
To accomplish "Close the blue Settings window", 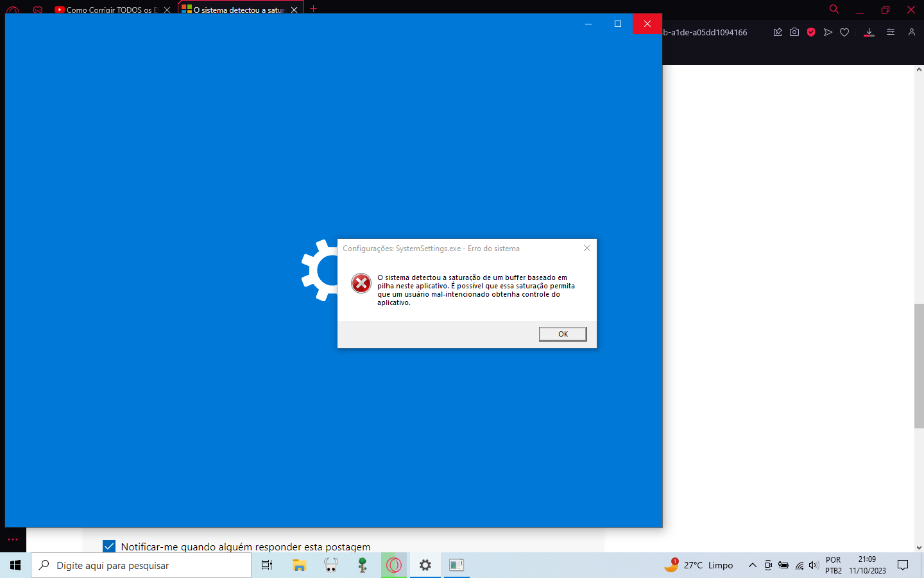I will pyautogui.click(x=647, y=24).
